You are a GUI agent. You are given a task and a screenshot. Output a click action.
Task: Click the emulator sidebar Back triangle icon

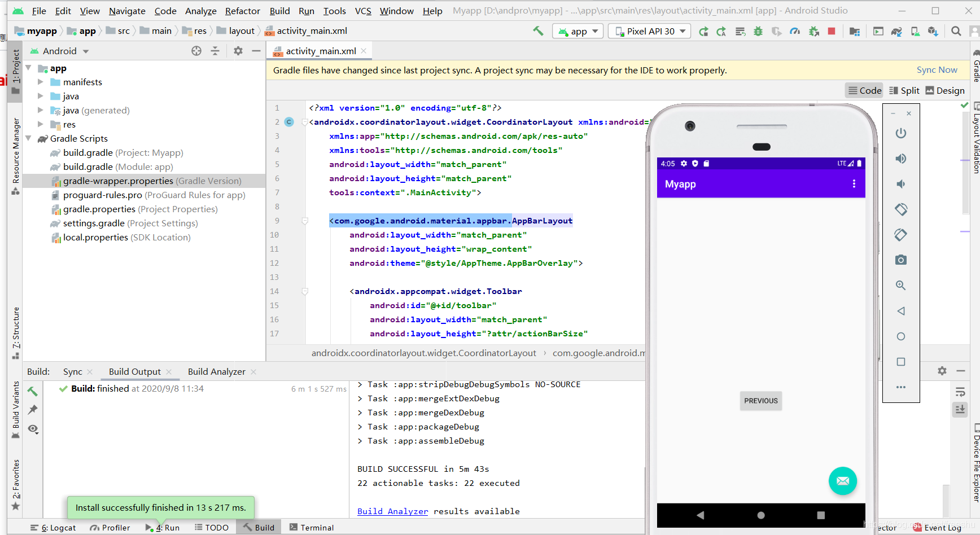(x=901, y=311)
